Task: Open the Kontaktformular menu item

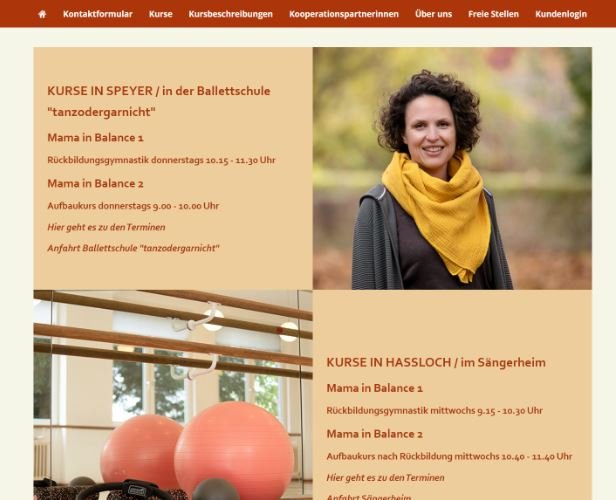Action: (97, 14)
